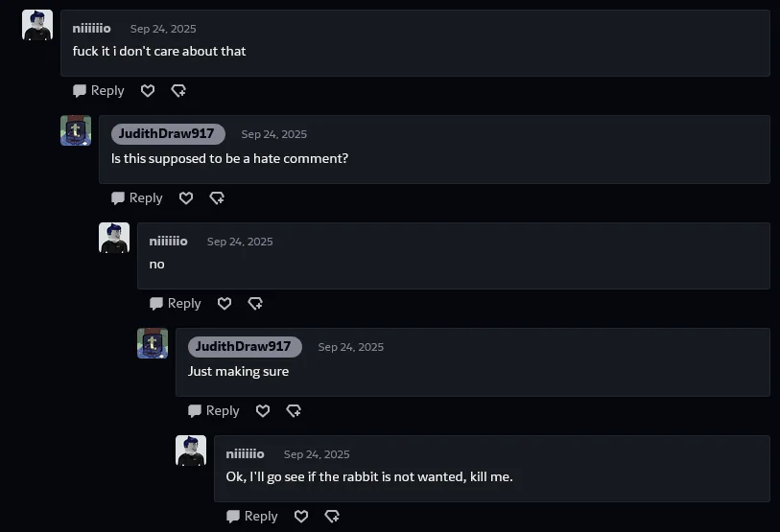Click niiiiiio's avatar on the top comment

(37, 25)
